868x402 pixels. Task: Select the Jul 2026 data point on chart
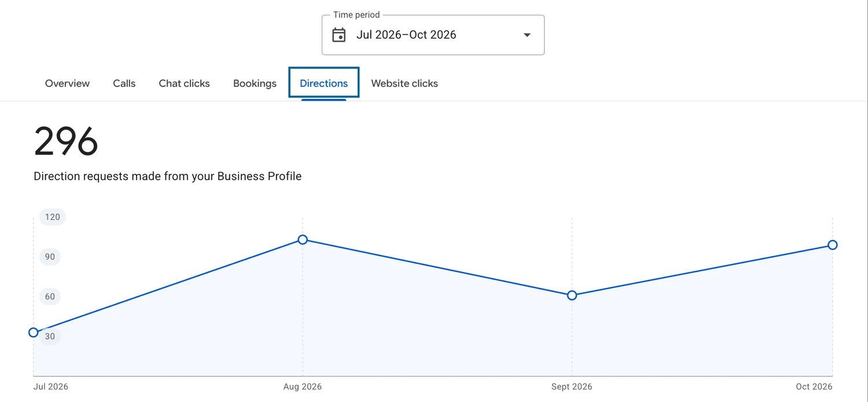coord(34,333)
